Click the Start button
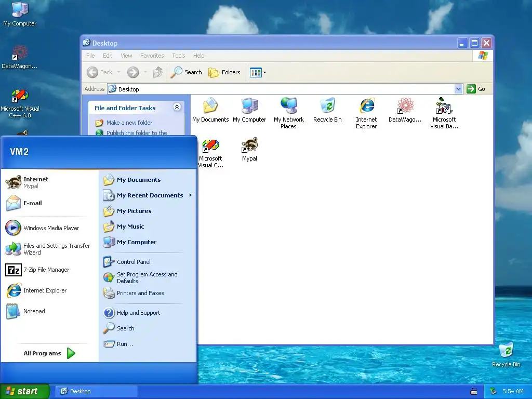This screenshot has width=532, height=399. [24, 391]
